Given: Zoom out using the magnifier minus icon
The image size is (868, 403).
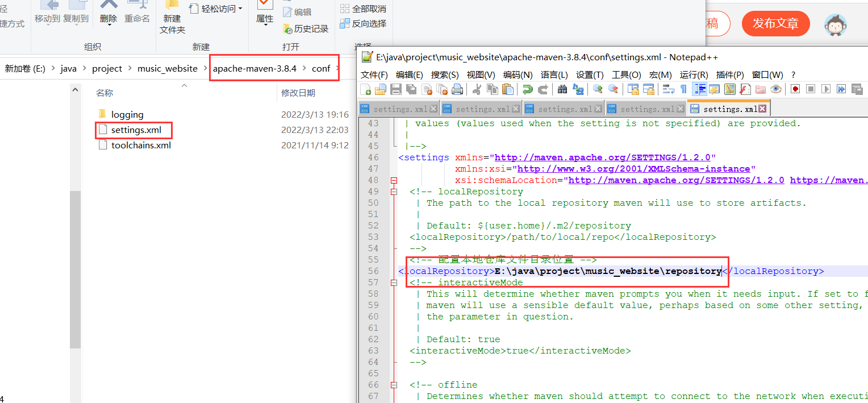Looking at the screenshot, I should 614,89.
